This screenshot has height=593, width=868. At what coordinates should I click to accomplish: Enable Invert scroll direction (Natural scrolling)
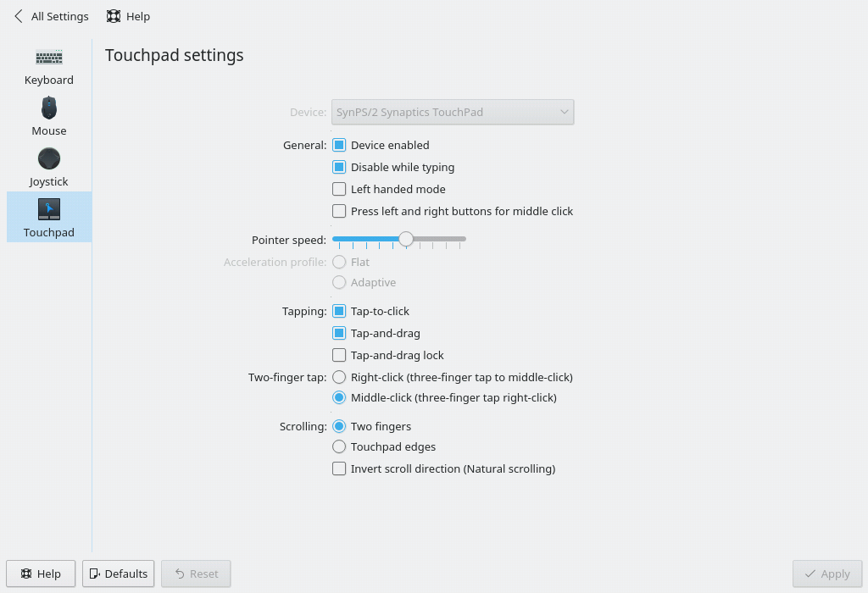(339, 468)
